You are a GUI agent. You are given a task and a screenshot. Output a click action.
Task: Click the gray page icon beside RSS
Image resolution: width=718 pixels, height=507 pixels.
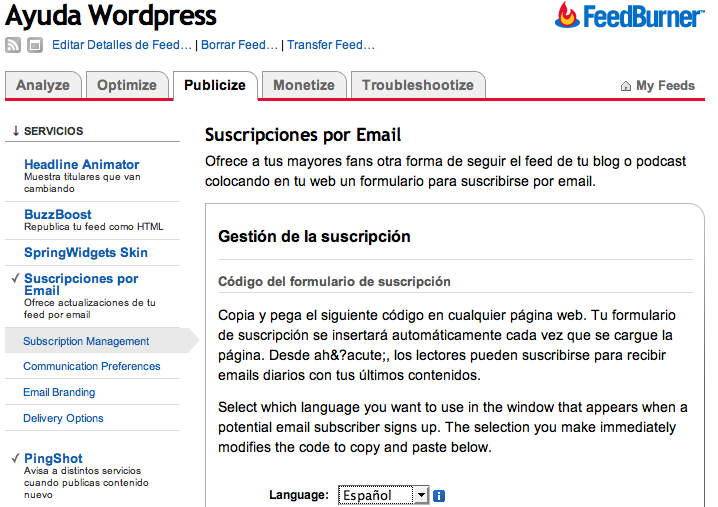click(x=35, y=45)
